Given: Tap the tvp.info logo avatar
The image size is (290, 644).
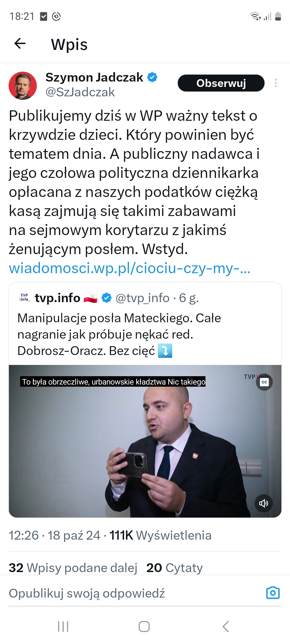Looking at the screenshot, I should point(24,297).
